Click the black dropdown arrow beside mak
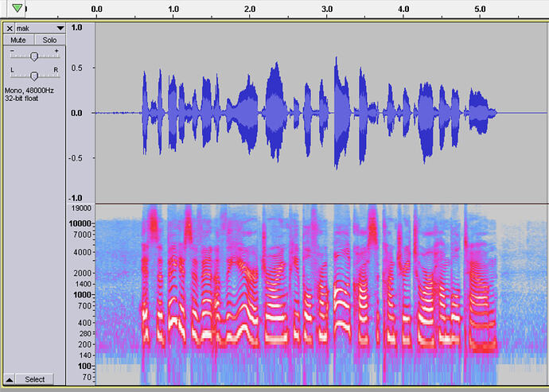This screenshot has width=549, height=392. [x=60, y=29]
